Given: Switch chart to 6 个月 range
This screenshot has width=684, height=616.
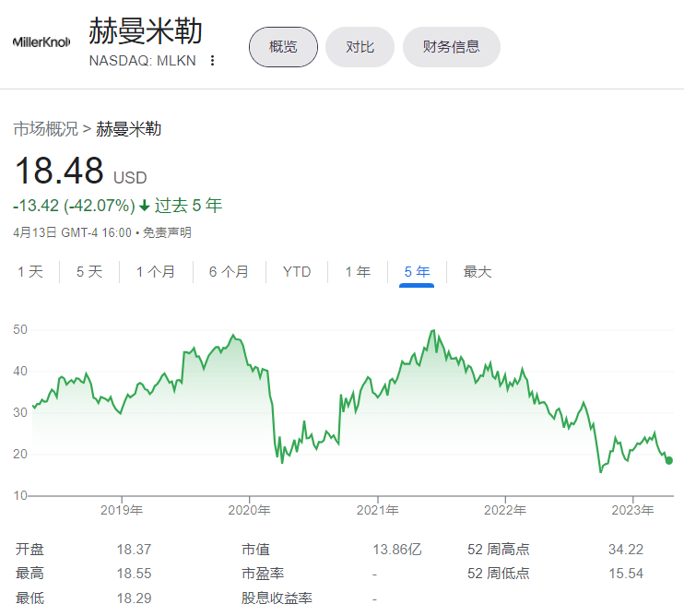Looking at the screenshot, I should (229, 272).
